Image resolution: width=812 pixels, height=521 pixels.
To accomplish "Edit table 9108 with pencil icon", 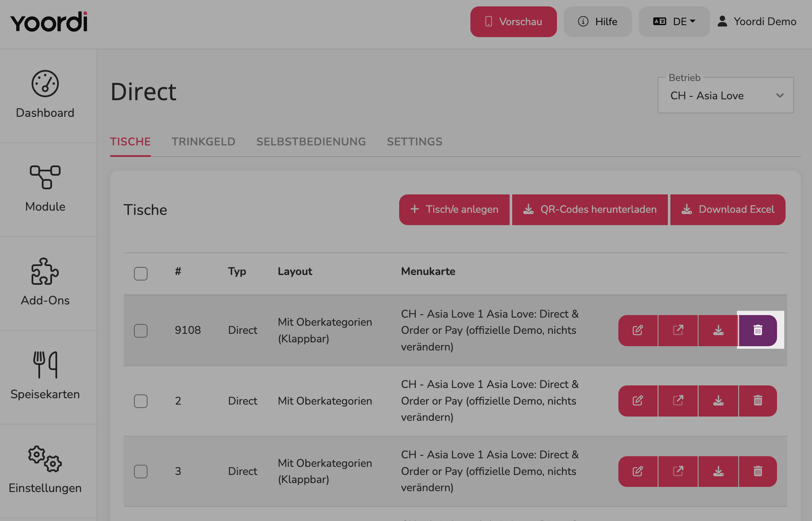I will [x=638, y=330].
